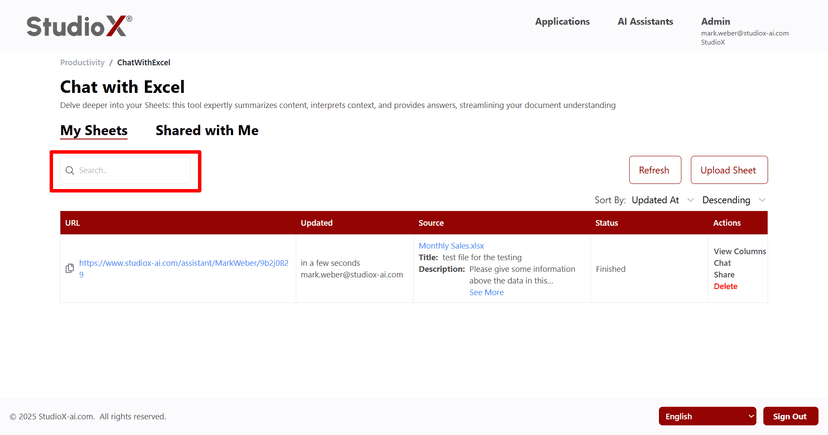Image resolution: width=828 pixels, height=435 pixels.
Task: Open the AI Assistants menu
Action: (x=645, y=21)
